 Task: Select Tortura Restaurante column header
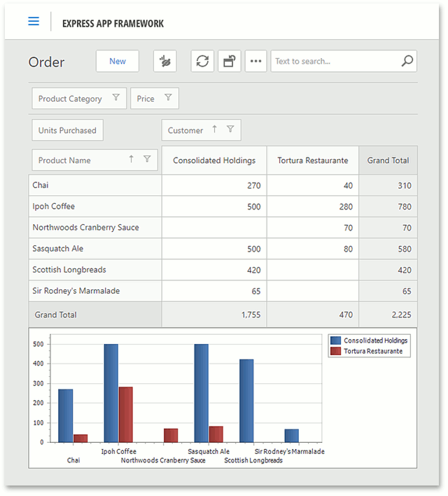click(313, 160)
